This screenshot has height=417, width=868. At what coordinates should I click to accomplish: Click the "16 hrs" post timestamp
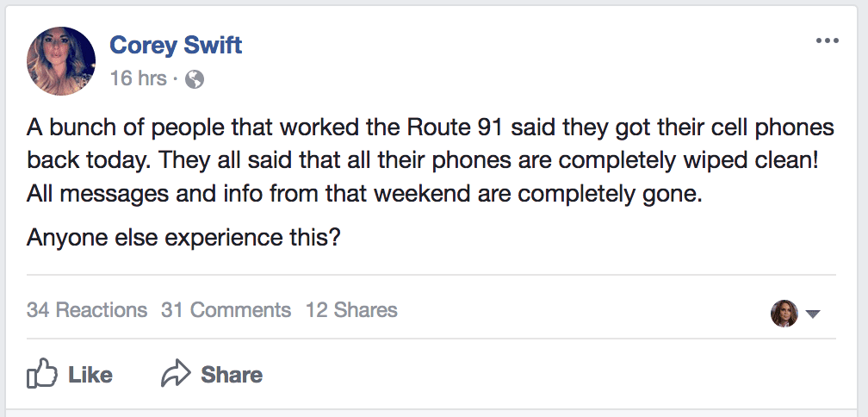point(138,79)
